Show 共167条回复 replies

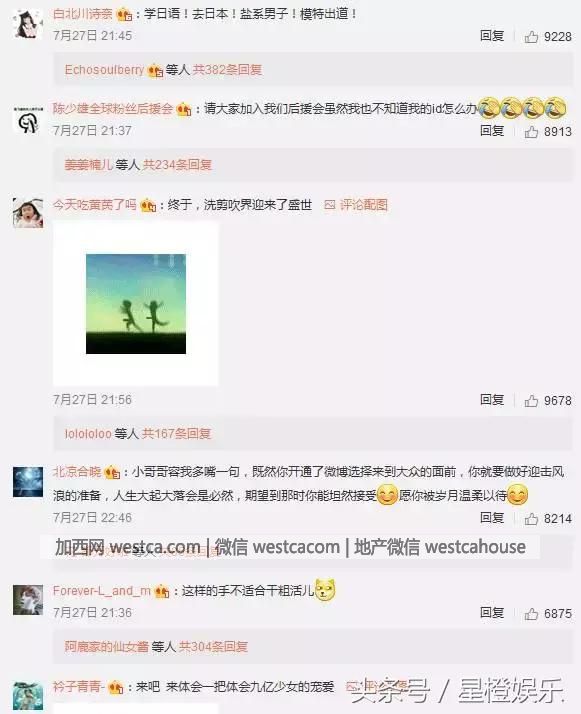coord(176,433)
